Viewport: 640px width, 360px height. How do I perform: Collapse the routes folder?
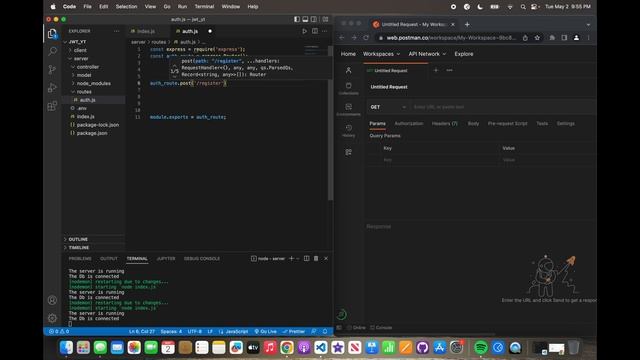84,92
